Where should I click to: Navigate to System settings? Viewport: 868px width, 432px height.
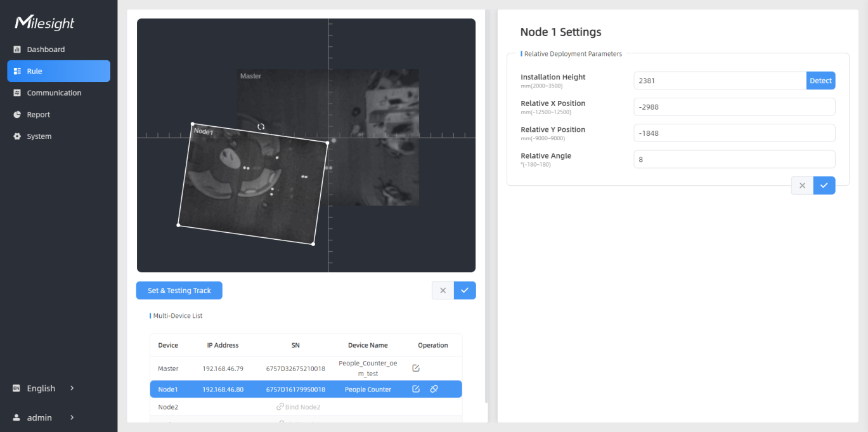(x=39, y=136)
